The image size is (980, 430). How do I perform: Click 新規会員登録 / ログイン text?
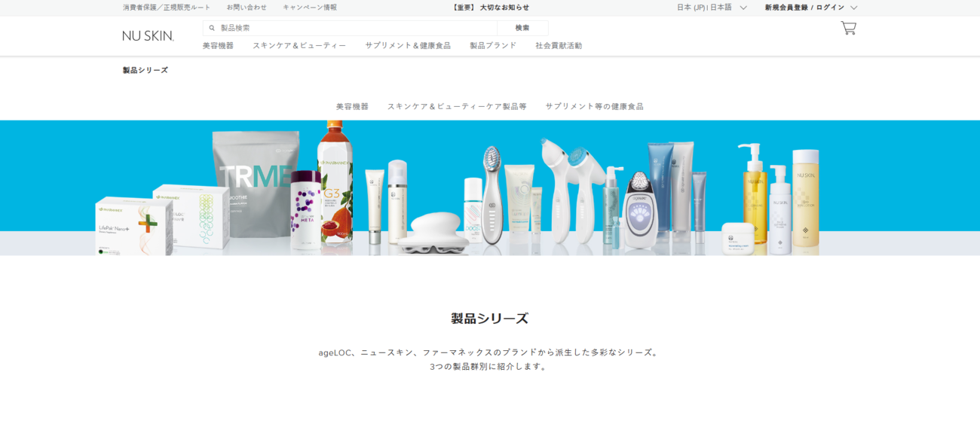(804, 8)
